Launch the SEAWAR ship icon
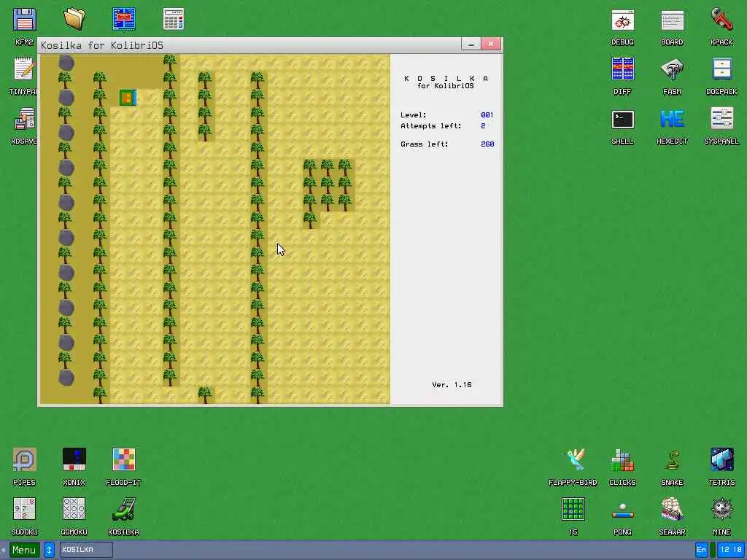 (x=672, y=509)
